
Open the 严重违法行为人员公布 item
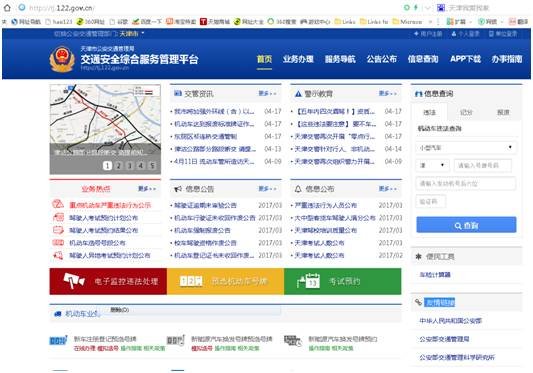pyautogui.click(x=325, y=205)
